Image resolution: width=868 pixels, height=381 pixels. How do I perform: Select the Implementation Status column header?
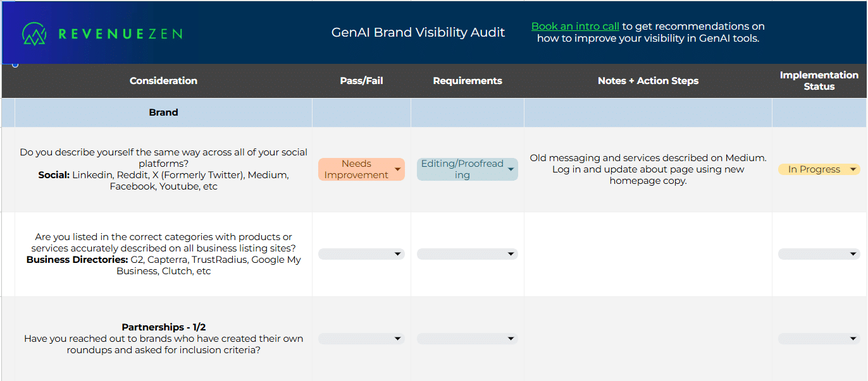click(x=819, y=81)
